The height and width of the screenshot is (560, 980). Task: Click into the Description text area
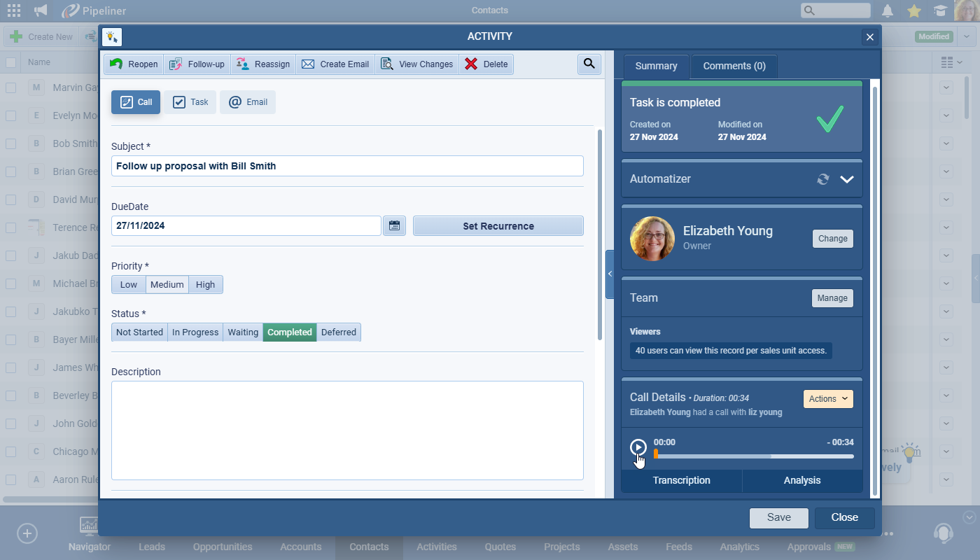click(x=347, y=430)
